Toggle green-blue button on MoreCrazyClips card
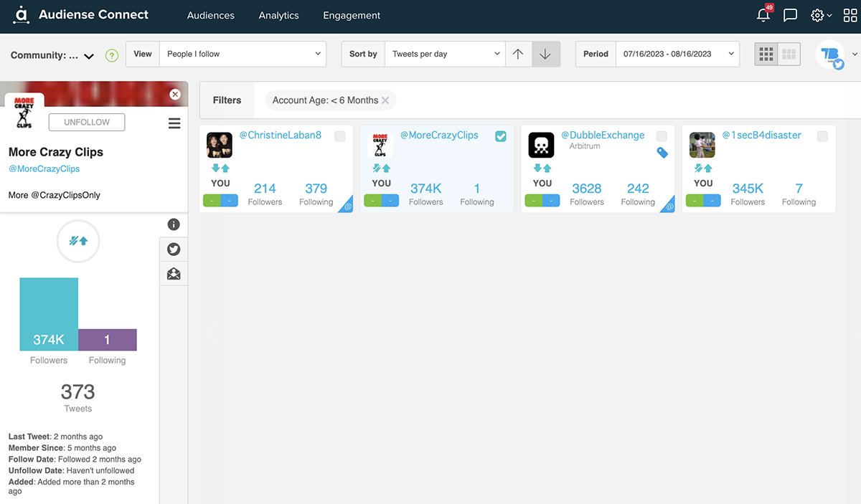The image size is (861, 504). [x=381, y=201]
